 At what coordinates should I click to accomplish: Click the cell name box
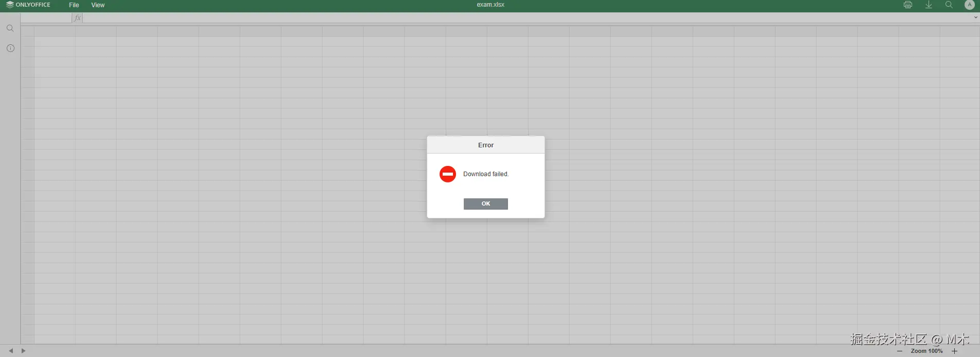pyautogui.click(x=46, y=18)
